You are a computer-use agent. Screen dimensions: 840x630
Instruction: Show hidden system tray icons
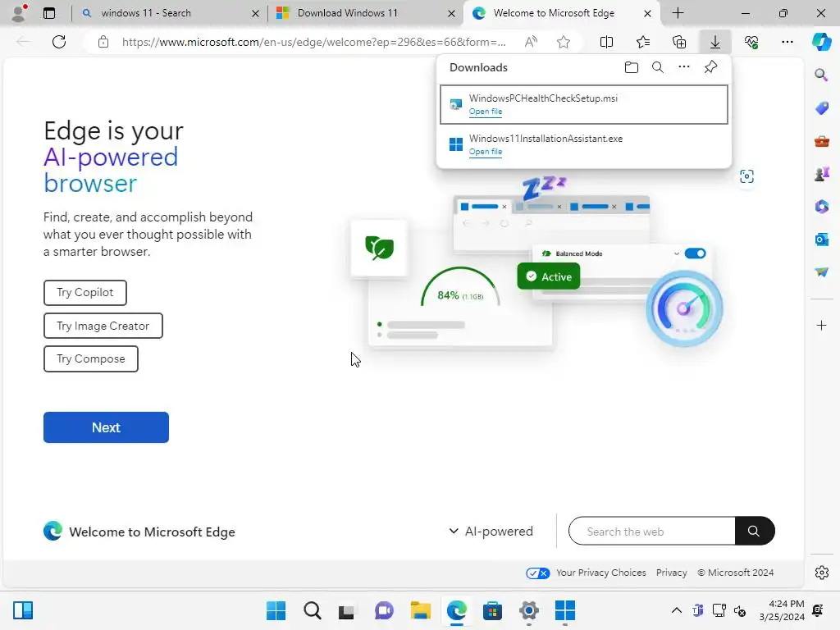677,610
